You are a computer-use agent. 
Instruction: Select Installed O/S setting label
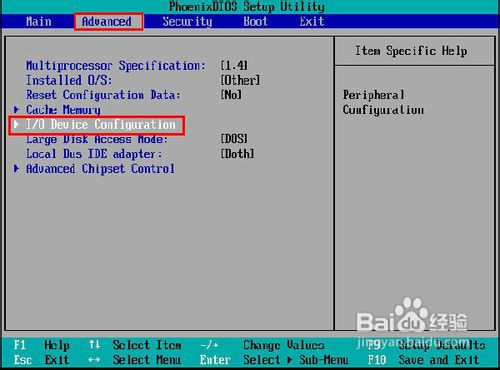point(69,80)
